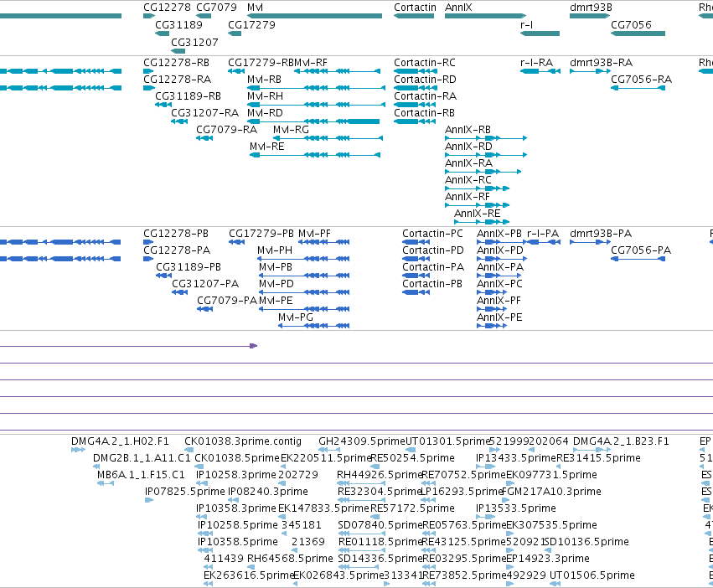Select the Cortactin-RB transcript label
Screen dimensions: 713x588
[x=424, y=113]
